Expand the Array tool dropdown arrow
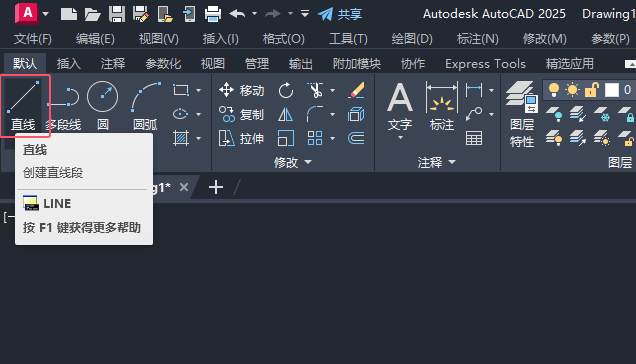Image resolution: width=636 pixels, height=364 pixels. tap(333, 138)
